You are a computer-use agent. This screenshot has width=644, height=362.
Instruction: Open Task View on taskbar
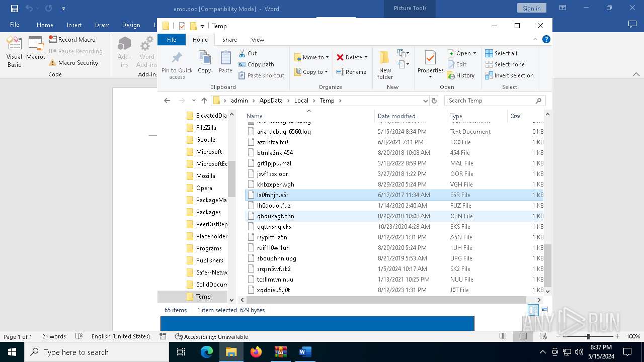click(181, 352)
